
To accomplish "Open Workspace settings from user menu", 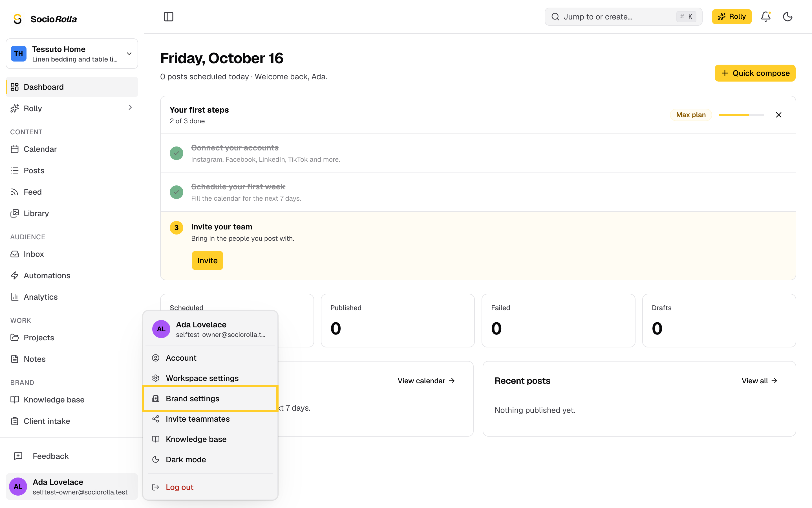I will (210, 378).
